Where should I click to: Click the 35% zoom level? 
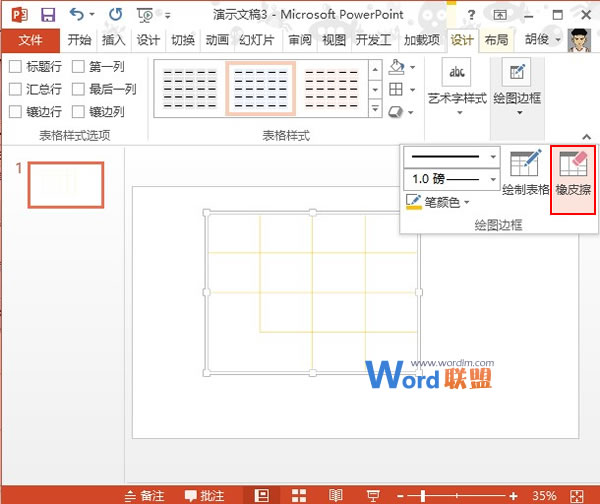(544, 496)
